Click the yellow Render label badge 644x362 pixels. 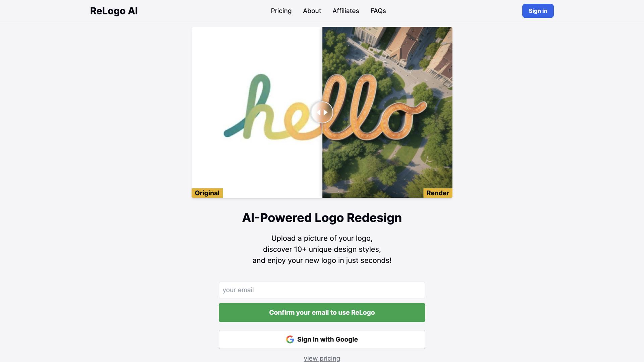(x=438, y=193)
